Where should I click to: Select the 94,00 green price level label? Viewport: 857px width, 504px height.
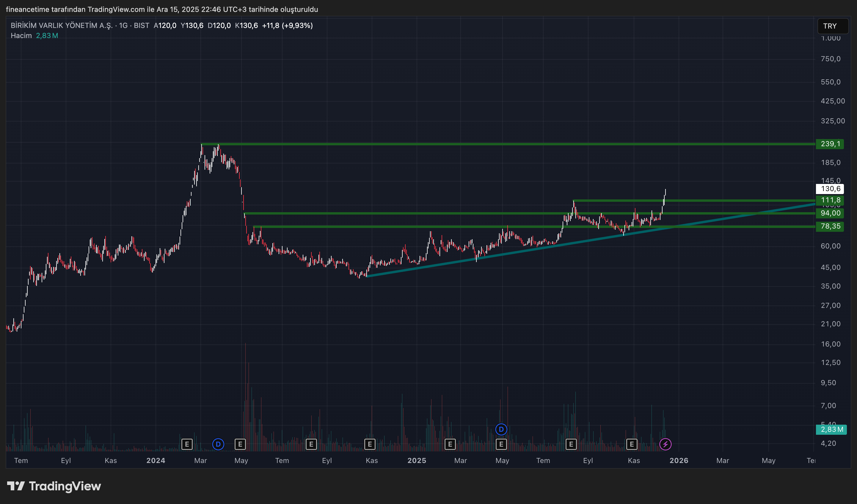[830, 213]
